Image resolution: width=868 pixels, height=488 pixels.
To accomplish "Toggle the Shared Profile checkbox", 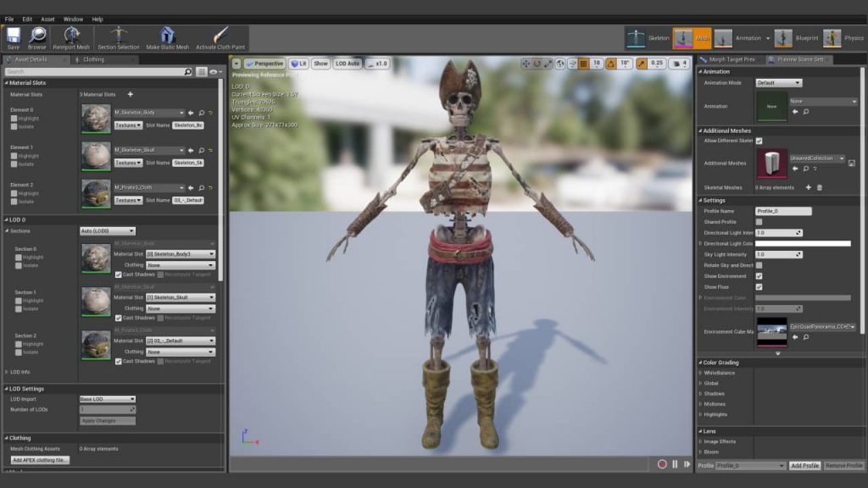I will tap(759, 222).
